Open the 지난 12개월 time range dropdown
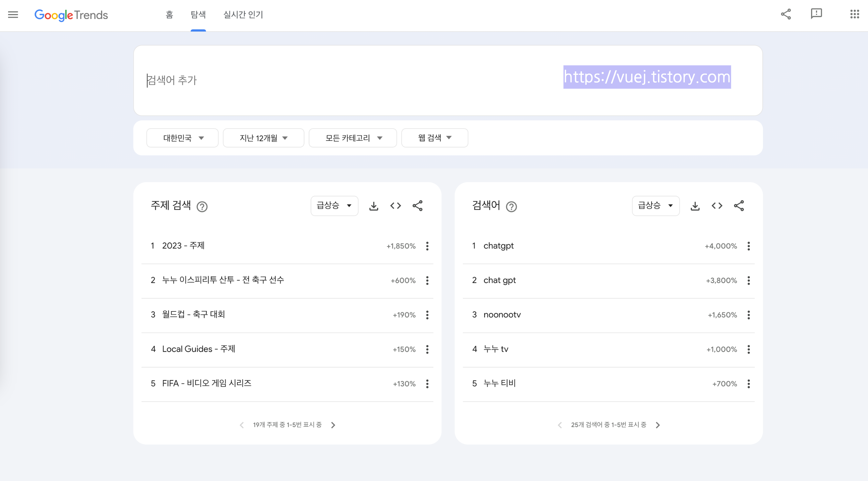 click(263, 138)
